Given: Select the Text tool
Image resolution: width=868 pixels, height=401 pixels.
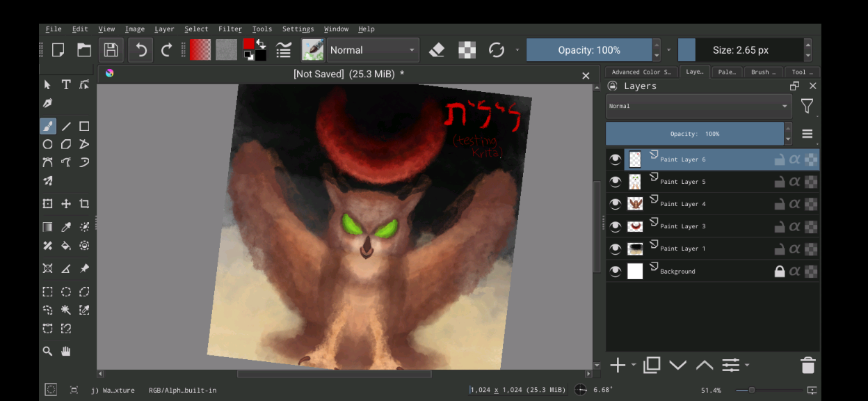Looking at the screenshot, I should (66, 84).
